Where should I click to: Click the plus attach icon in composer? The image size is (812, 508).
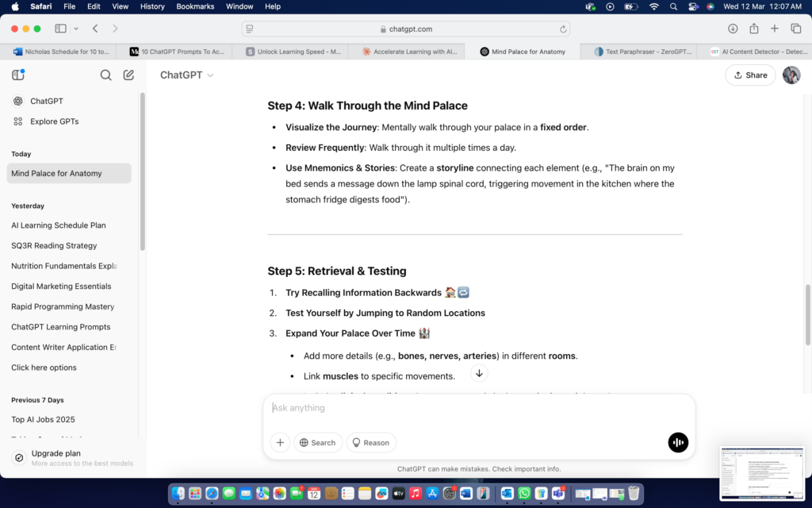280,443
